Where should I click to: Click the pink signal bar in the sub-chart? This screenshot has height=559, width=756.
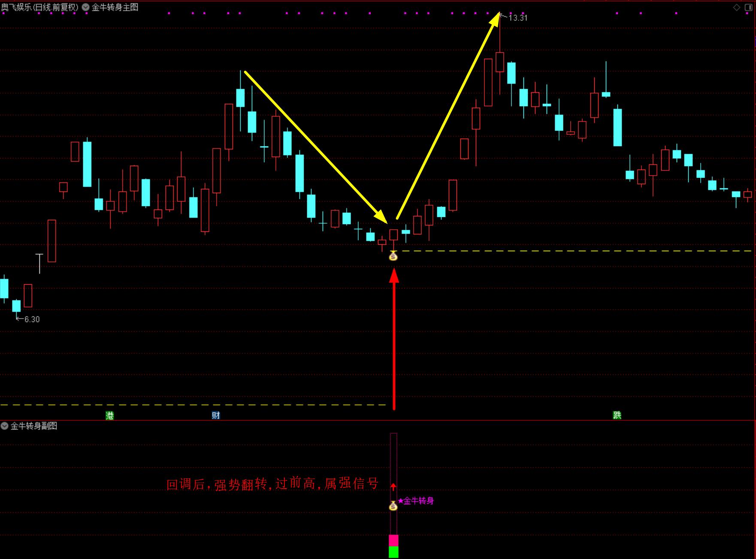393,541
